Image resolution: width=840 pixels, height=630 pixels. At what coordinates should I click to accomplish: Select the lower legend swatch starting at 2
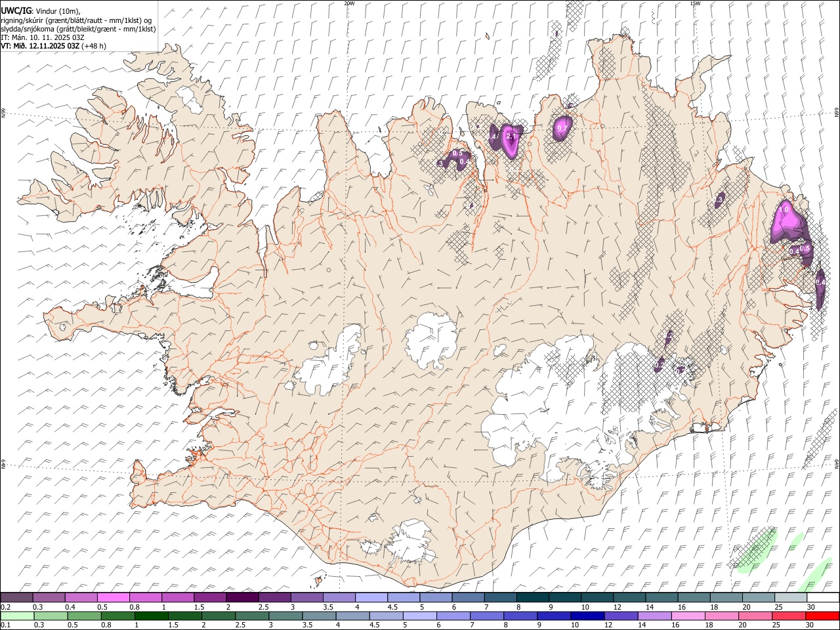click(x=219, y=616)
